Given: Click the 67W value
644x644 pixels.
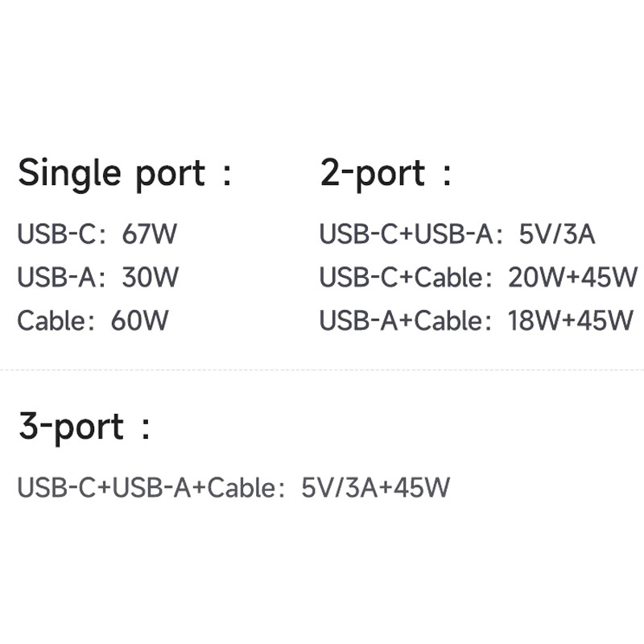Looking at the screenshot, I should [150, 233].
